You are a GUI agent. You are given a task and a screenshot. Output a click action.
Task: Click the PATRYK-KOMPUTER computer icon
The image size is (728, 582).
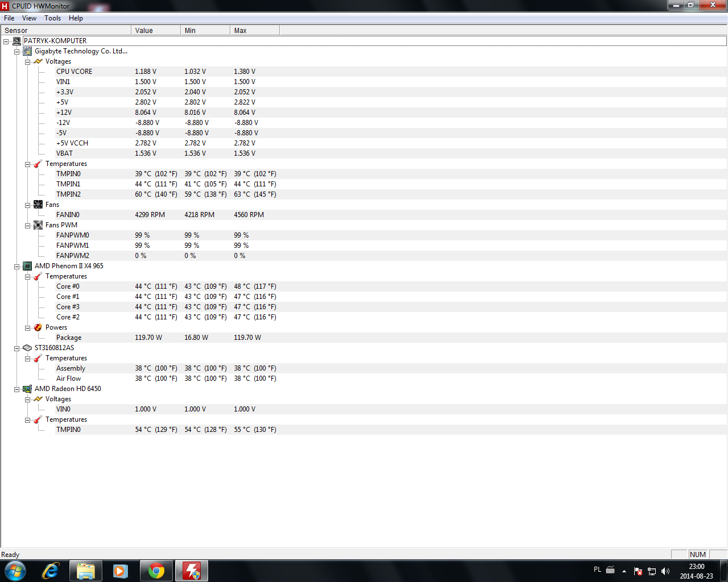(x=16, y=41)
